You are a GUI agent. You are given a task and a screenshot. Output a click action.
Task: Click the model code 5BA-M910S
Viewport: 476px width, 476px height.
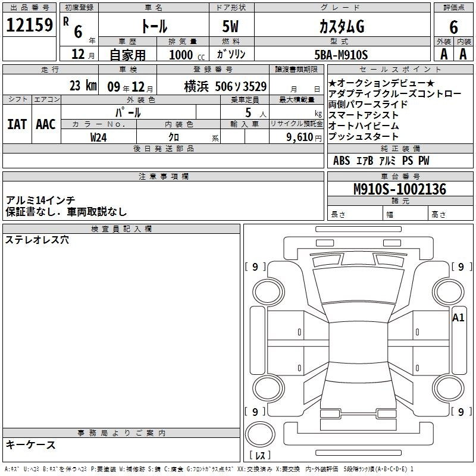tap(341, 55)
